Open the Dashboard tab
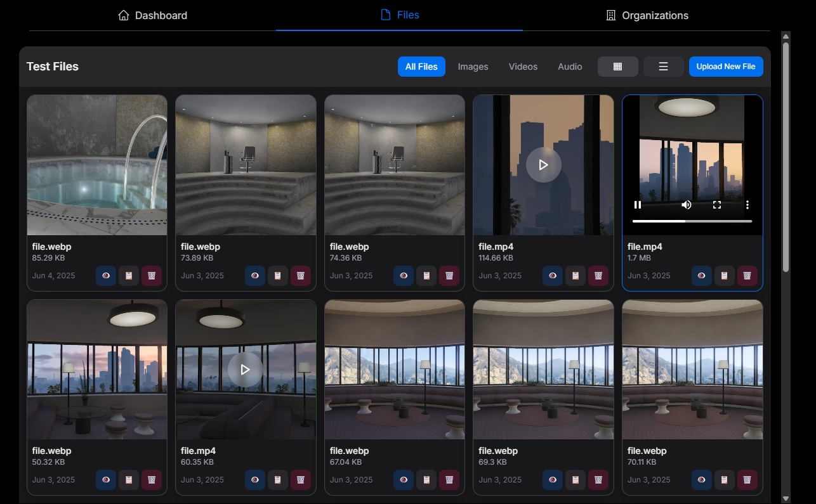This screenshot has width=816, height=504. 152,15
